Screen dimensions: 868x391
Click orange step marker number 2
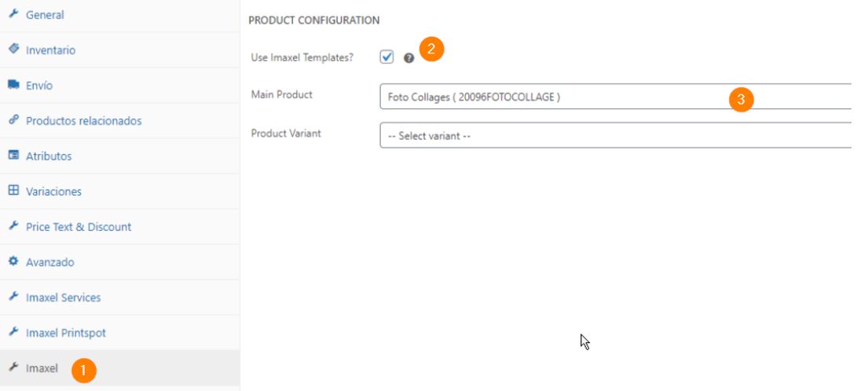(x=431, y=49)
